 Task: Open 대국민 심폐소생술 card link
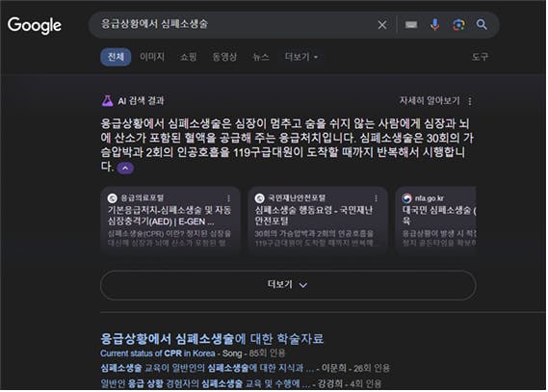(x=439, y=215)
